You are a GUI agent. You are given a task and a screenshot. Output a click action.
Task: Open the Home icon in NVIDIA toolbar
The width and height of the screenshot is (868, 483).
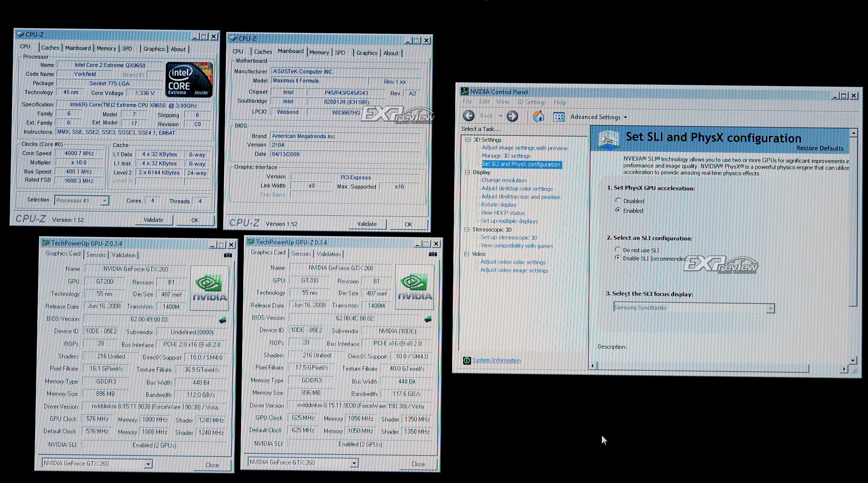point(538,116)
